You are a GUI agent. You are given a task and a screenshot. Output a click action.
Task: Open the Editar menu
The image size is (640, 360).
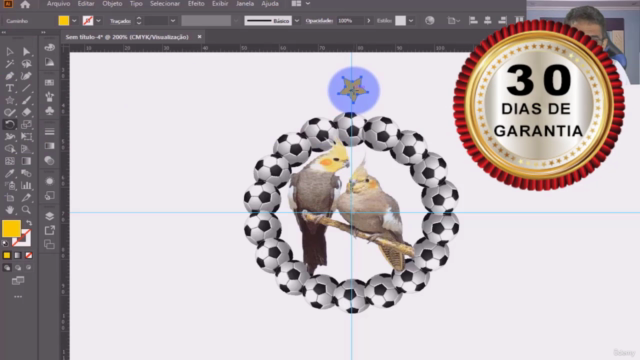pos(86,4)
